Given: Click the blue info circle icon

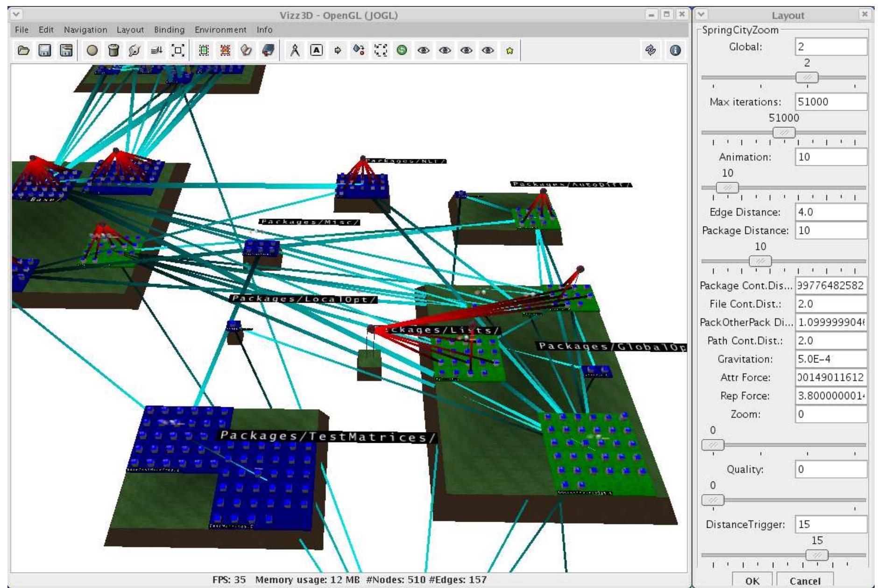Looking at the screenshot, I should point(675,50).
